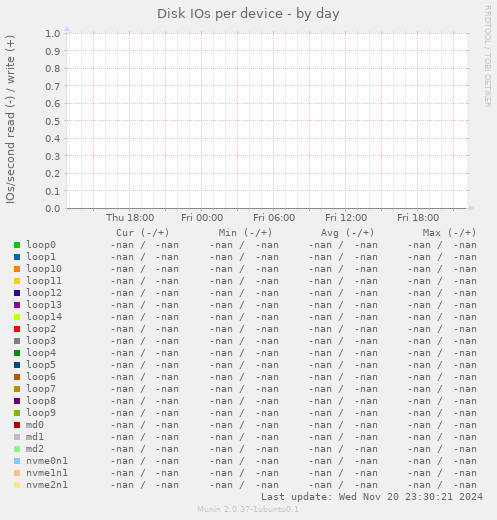Image resolution: width=497 pixels, height=520 pixels.
Task: Click the Avg (-/+) column header
Action: pos(348,233)
